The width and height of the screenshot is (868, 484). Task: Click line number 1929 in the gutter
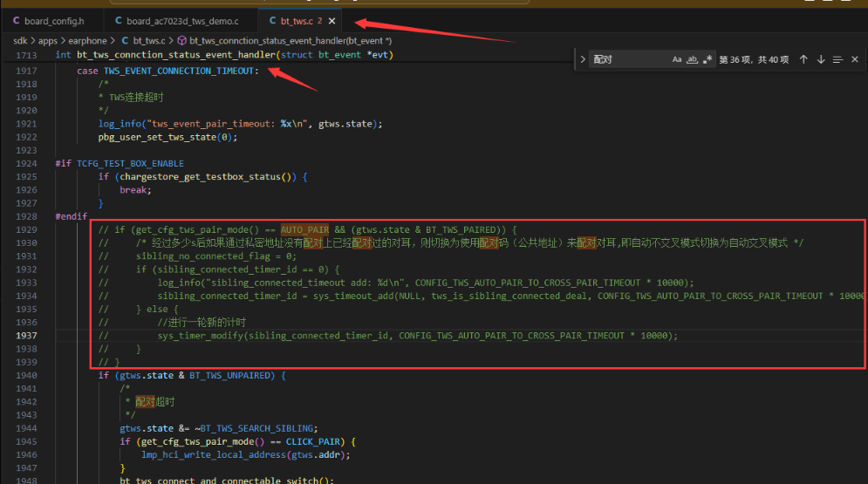(x=26, y=229)
